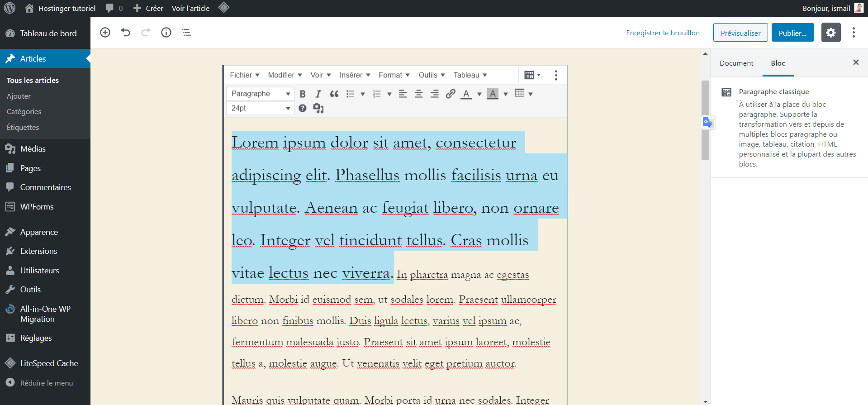Toggle the numbered list button
The height and width of the screenshot is (405, 868).
[x=377, y=94]
